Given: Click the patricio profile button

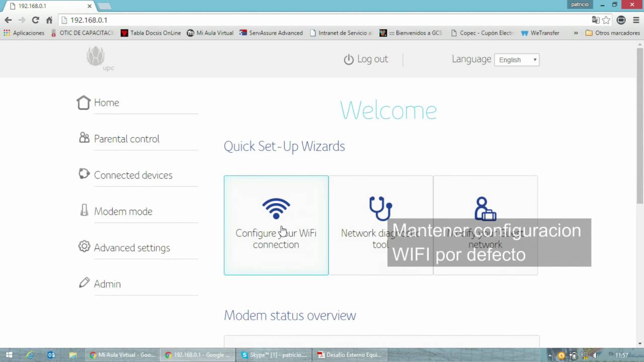Looking at the screenshot, I should [x=580, y=5].
